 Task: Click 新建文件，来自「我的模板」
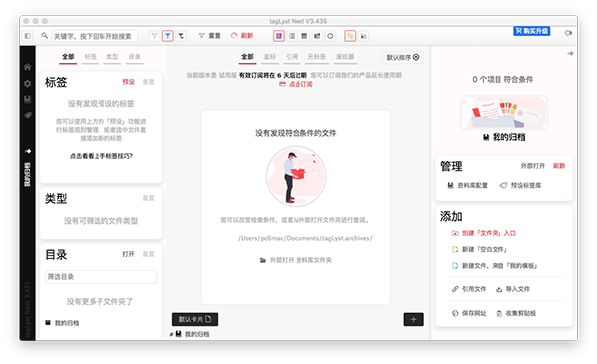[495, 266]
